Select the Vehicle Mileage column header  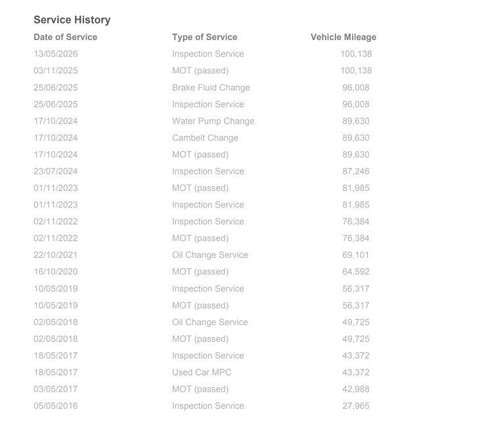coord(343,37)
